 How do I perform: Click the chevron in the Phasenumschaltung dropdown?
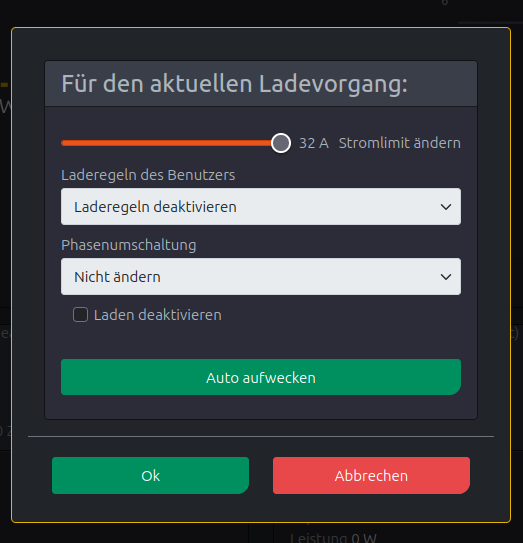click(x=446, y=277)
